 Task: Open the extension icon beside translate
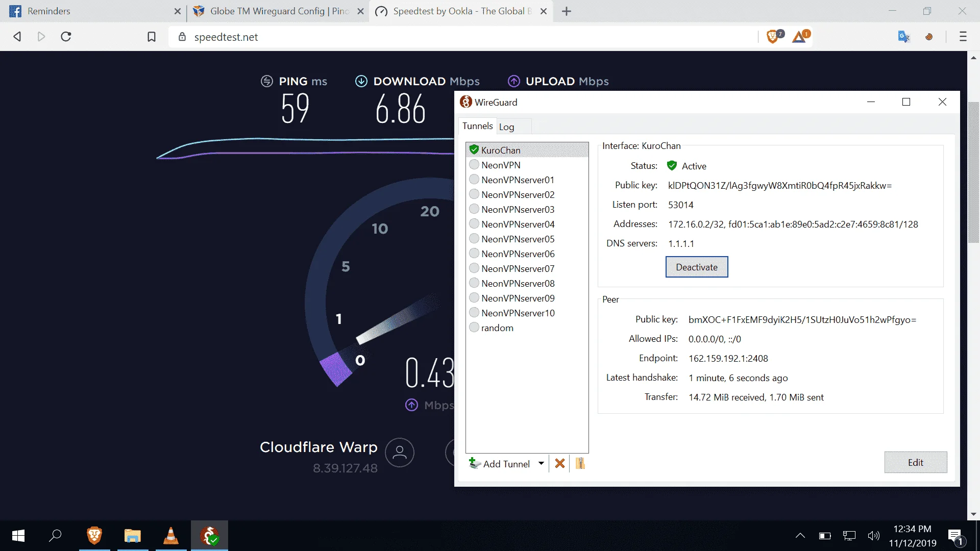[x=929, y=37]
